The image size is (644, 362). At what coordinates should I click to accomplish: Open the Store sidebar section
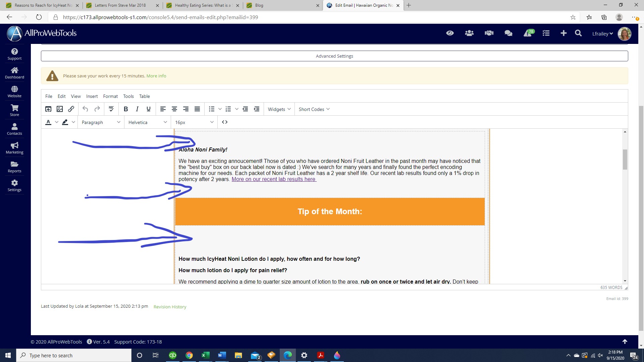pyautogui.click(x=14, y=111)
